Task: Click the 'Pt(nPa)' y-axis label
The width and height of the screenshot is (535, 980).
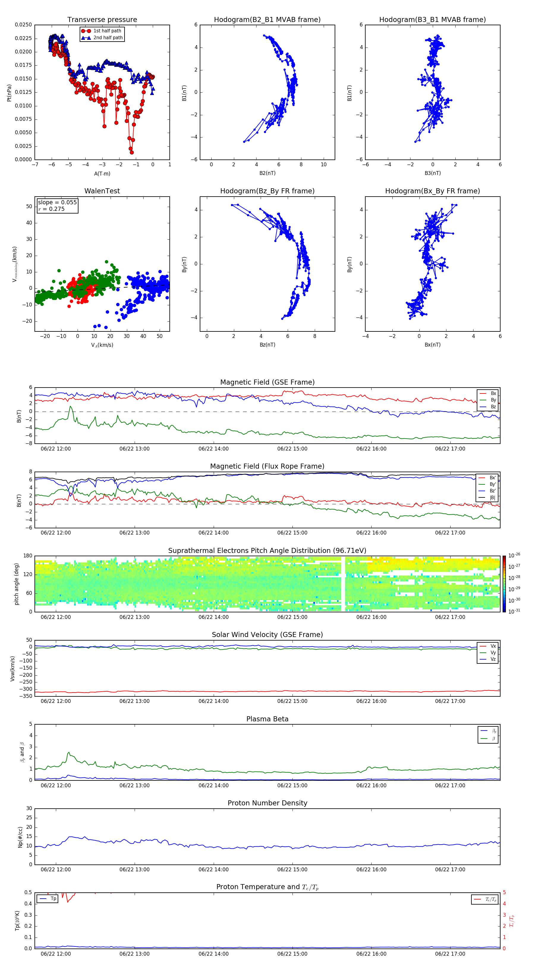Action: [9, 92]
